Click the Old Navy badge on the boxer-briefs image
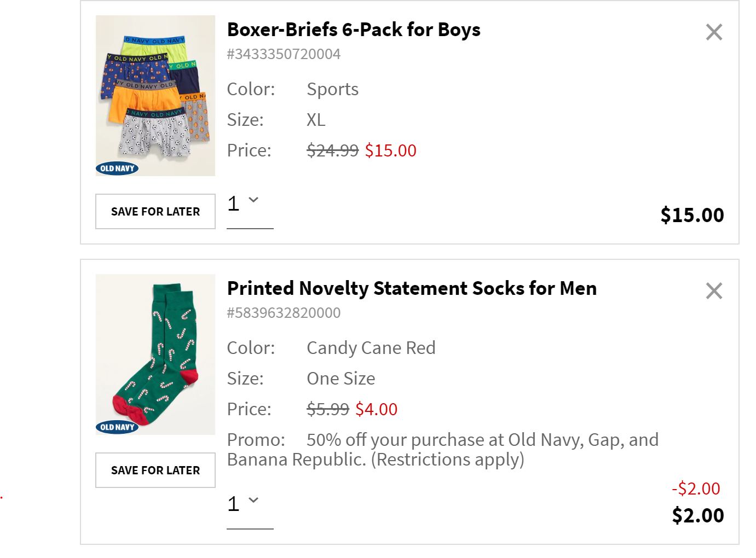756x558 pixels. 117,168
